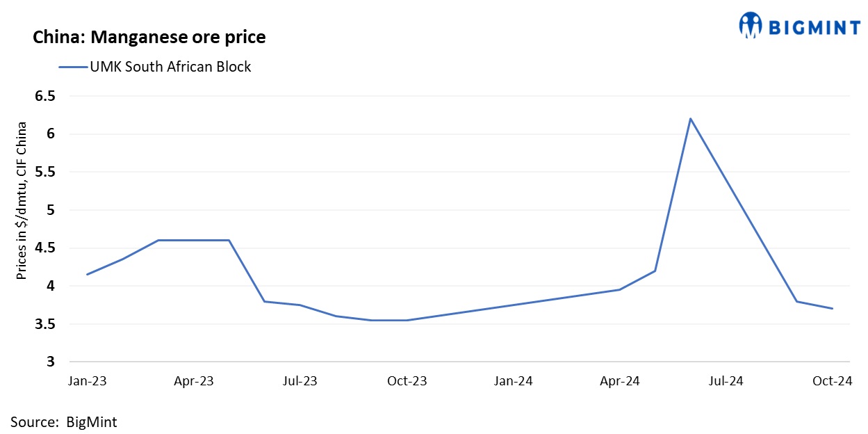Click the first data point of the line
Viewport: 868px width, 434px height.
point(87,275)
